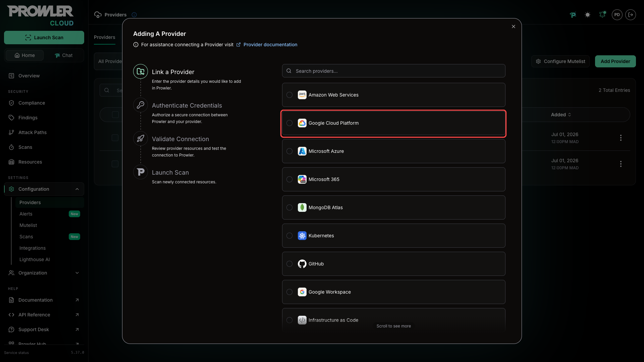
Task: Click the Kubernetes wheel icon
Action: coord(302,236)
